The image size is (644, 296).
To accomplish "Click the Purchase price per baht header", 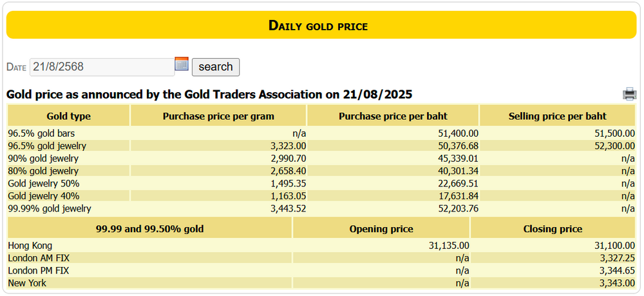I will 393,117.
